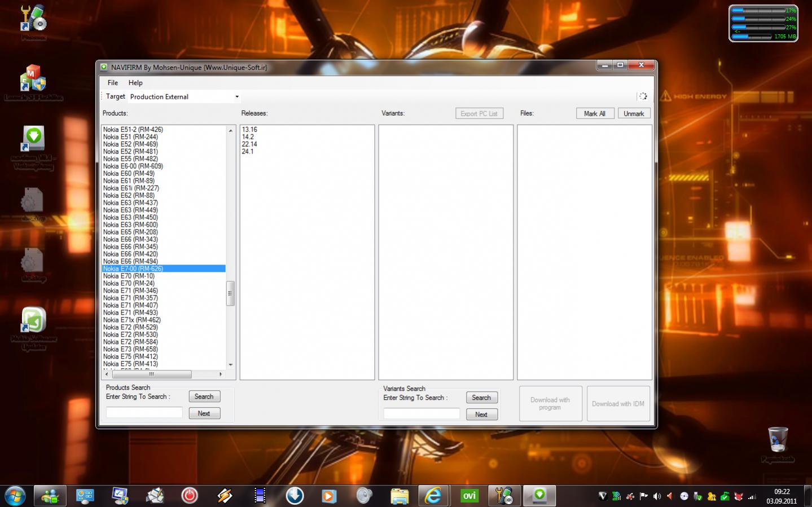Click Download with program button

pyautogui.click(x=550, y=404)
